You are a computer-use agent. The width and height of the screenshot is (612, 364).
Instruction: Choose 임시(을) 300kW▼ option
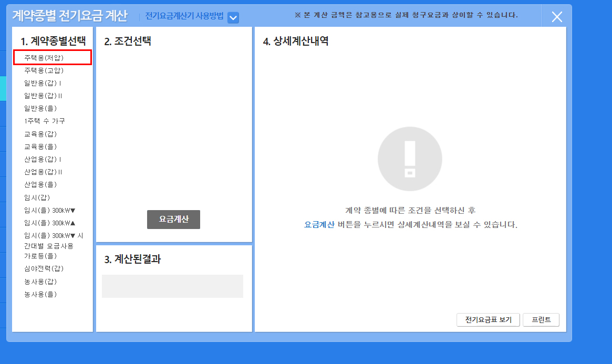pyautogui.click(x=49, y=210)
